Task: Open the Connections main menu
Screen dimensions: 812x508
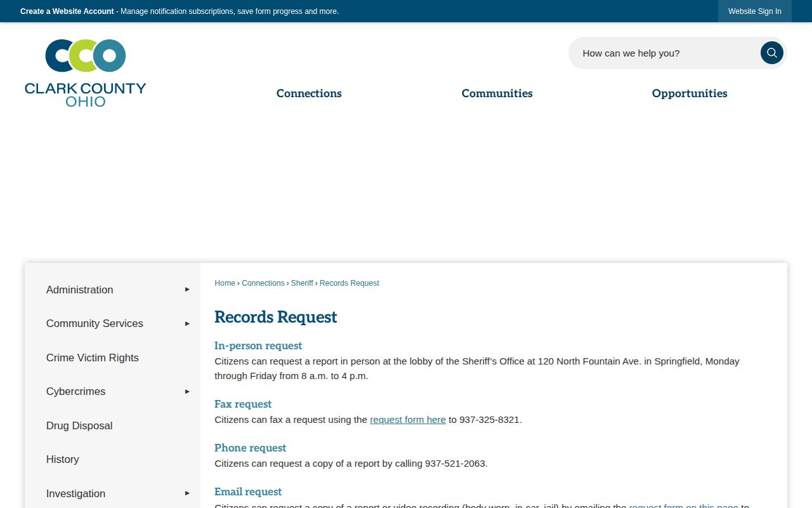Action: point(309,93)
